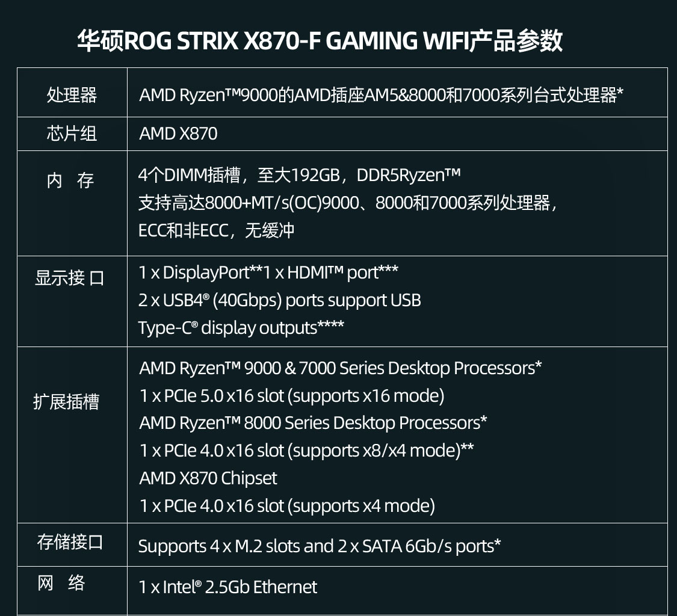Click the ECC和非ECC memory line

pos(216,230)
